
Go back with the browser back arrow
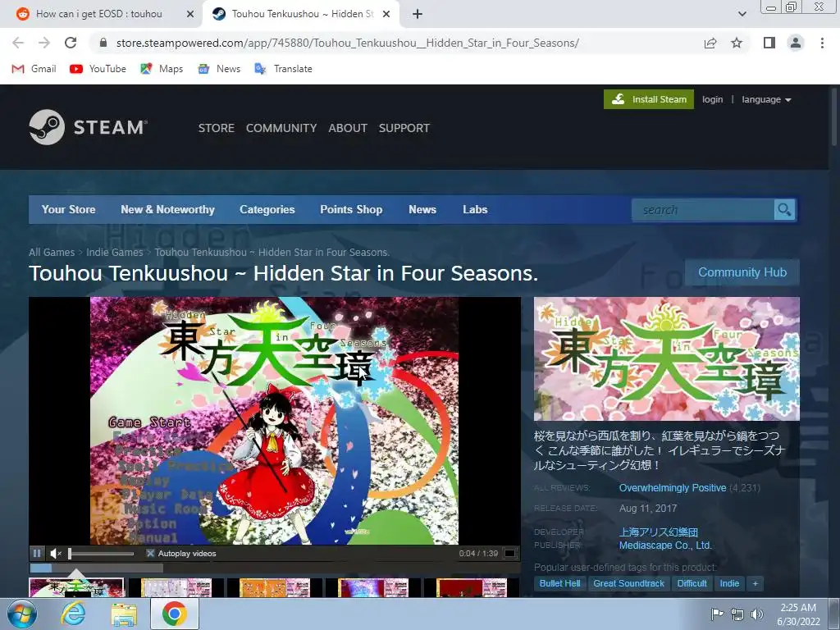tap(18, 43)
